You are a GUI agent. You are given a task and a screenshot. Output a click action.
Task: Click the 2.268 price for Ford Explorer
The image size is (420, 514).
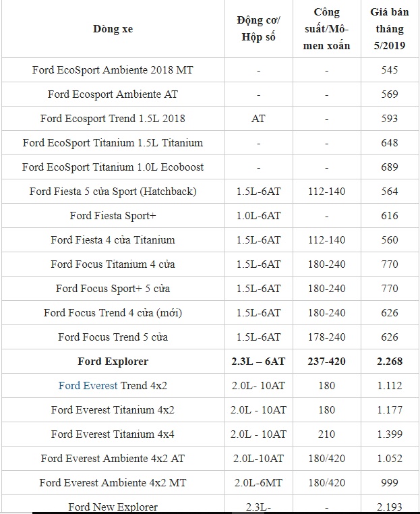pos(390,362)
